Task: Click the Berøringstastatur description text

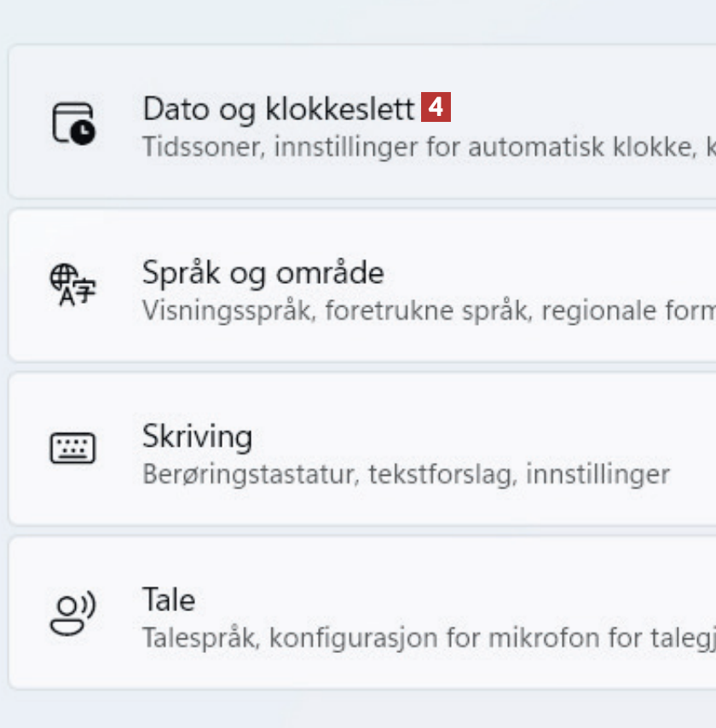Action: point(251,474)
